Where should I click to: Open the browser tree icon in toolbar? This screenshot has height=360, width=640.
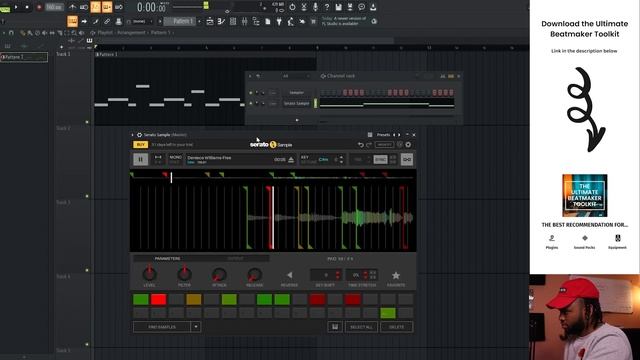tap(256, 21)
